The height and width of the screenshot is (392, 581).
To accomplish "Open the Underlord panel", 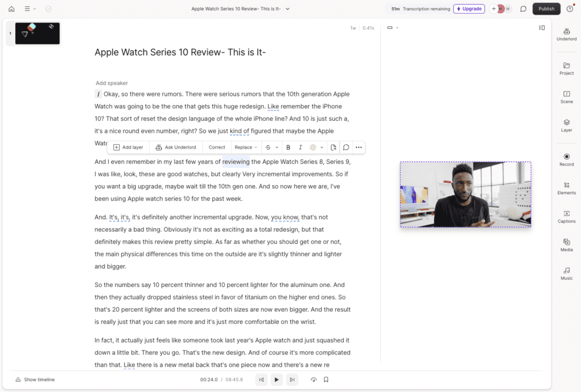I will pos(567,35).
